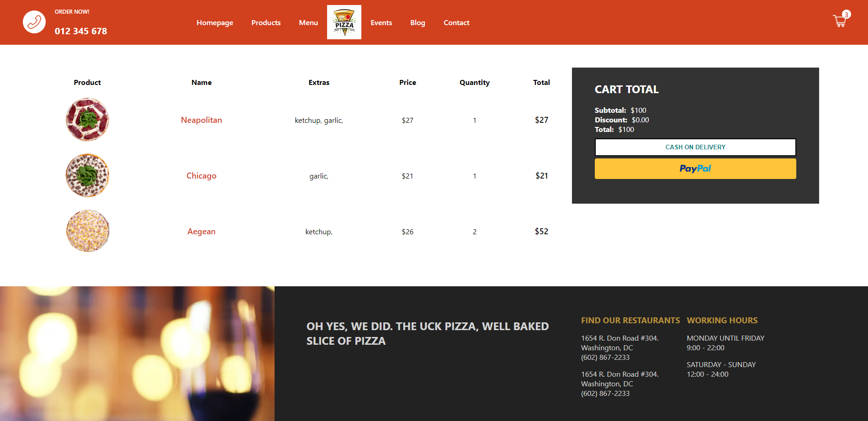868x421 pixels.
Task: Open the Products menu item
Action: [x=266, y=22]
